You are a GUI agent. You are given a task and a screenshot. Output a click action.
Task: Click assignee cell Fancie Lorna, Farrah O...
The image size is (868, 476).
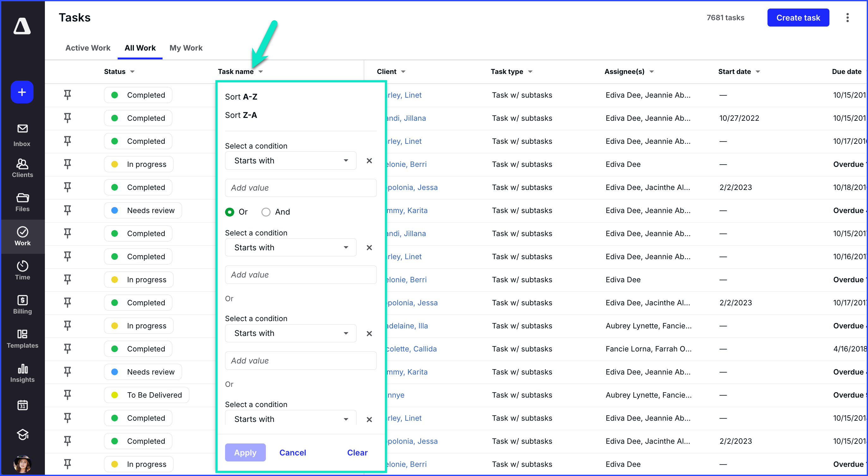tap(648, 349)
